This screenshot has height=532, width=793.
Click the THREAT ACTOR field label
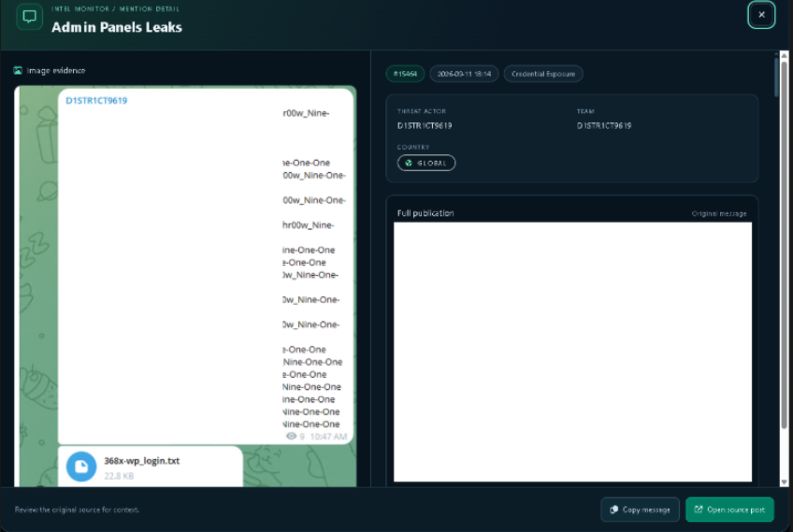pyautogui.click(x=421, y=111)
